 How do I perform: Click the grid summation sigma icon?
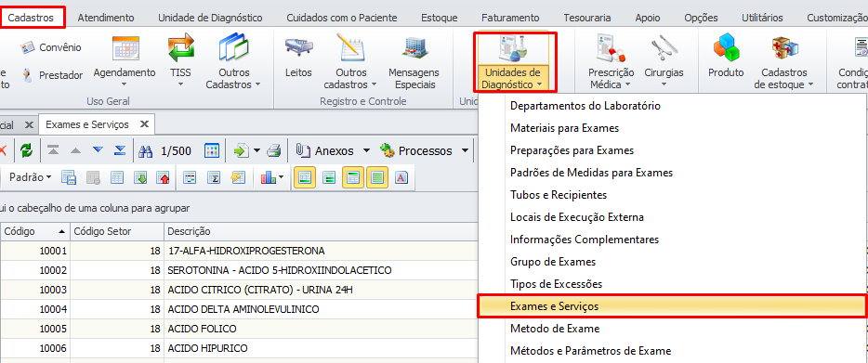point(214,177)
